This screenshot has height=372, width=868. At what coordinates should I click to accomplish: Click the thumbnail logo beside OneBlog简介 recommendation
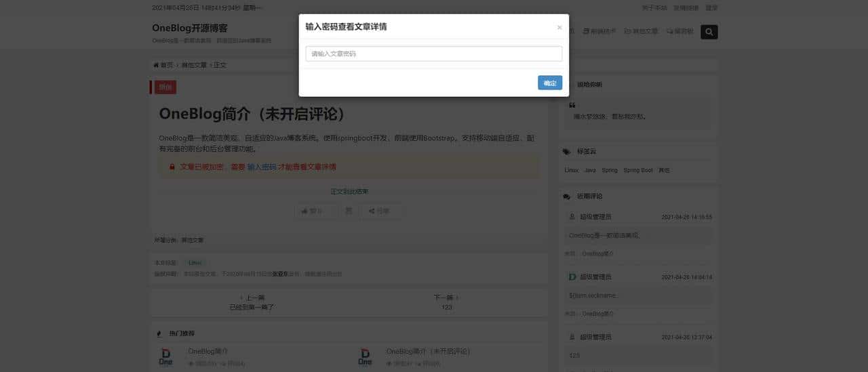(165, 357)
